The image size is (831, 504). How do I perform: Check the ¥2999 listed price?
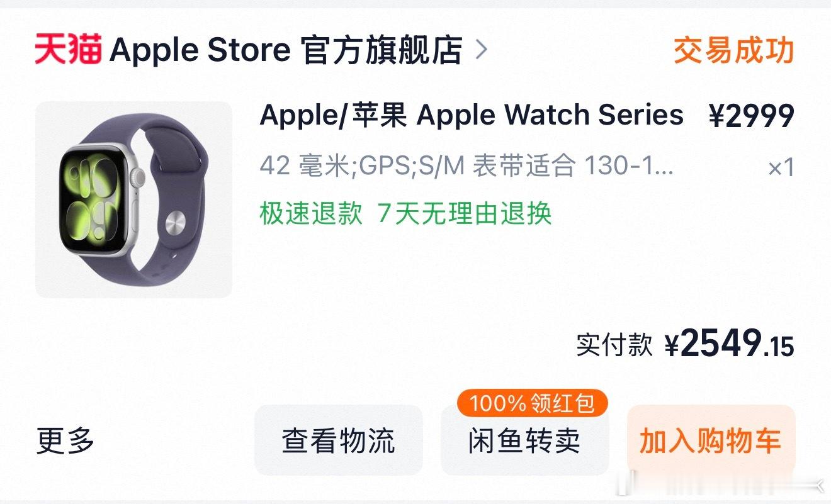coord(752,116)
